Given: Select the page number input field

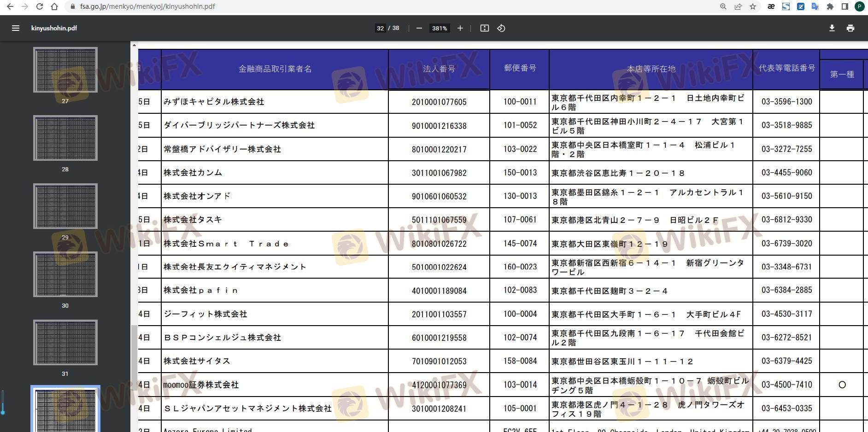Looking at the screenshot, I should [380, 28].
